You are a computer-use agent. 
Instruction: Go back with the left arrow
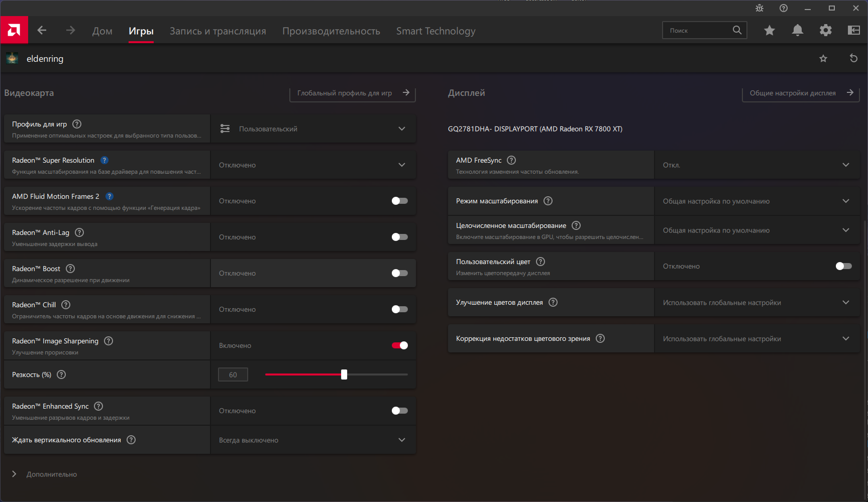pyautogui.click(x=42, y=31)
